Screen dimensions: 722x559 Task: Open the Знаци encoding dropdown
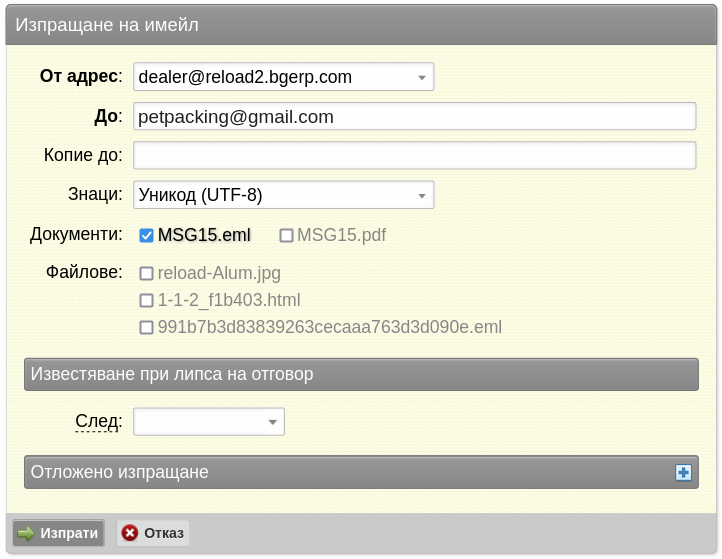point(284,195)
